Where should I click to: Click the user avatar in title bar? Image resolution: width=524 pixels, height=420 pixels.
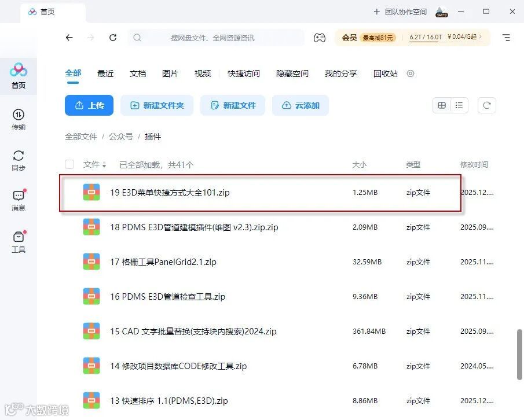tap(441, 12)
